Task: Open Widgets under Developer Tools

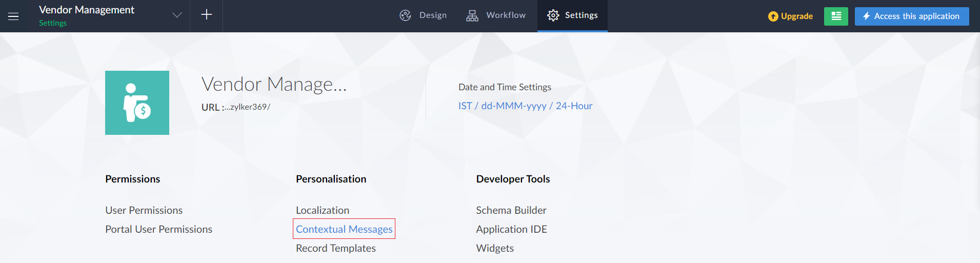Action: (495, 248)
